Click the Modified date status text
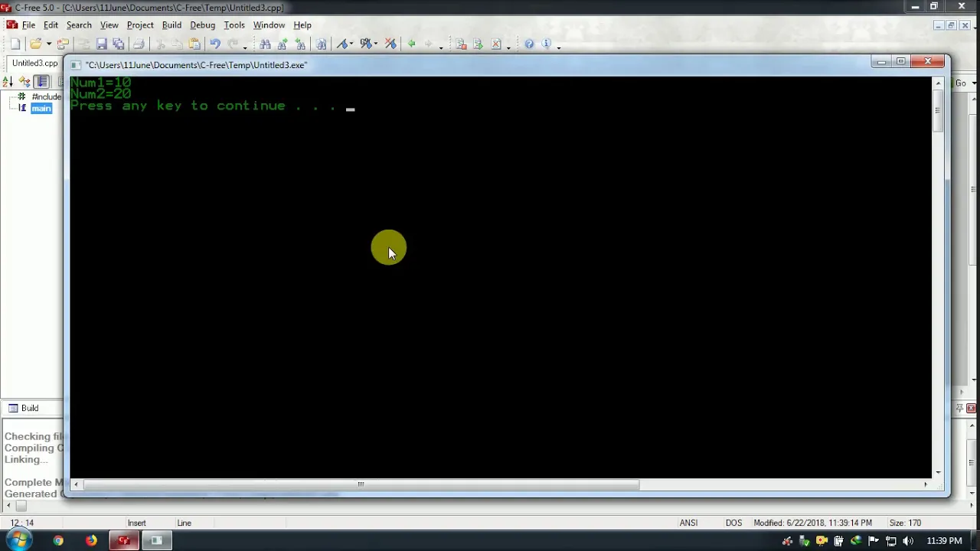980x551 pixels. point(812,523)
